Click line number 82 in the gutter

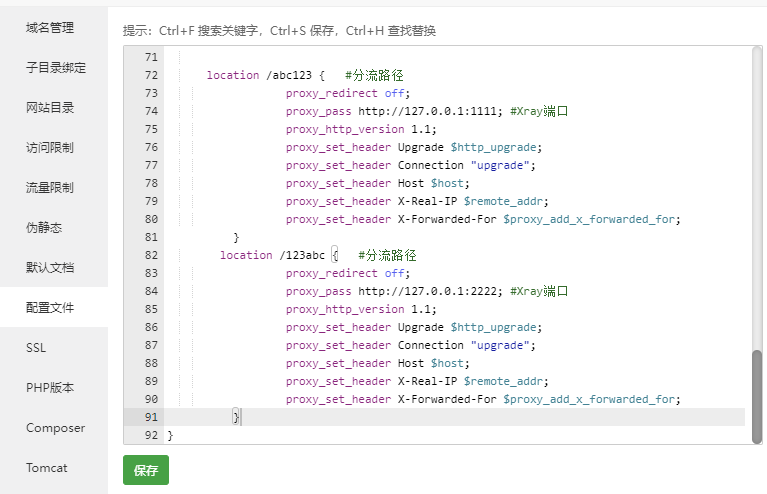pyautogui.click(x=150, y=255)
